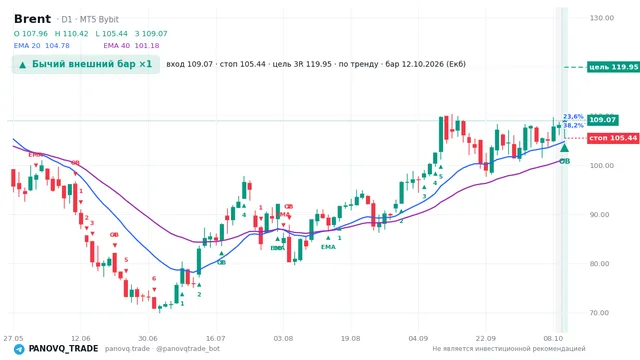Click the стоп 105.44 stop label
Screen dimensions: 640x360
click(613, 138)
